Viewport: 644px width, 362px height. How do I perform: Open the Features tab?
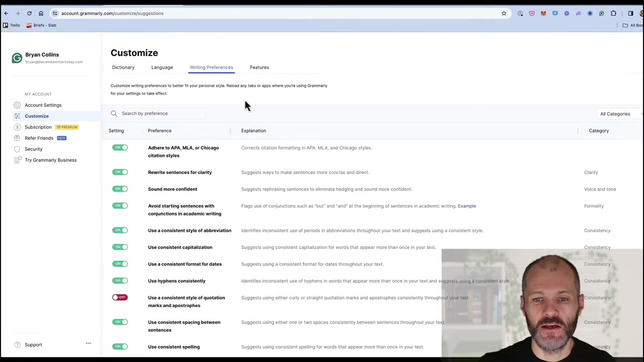pos(259,67)
